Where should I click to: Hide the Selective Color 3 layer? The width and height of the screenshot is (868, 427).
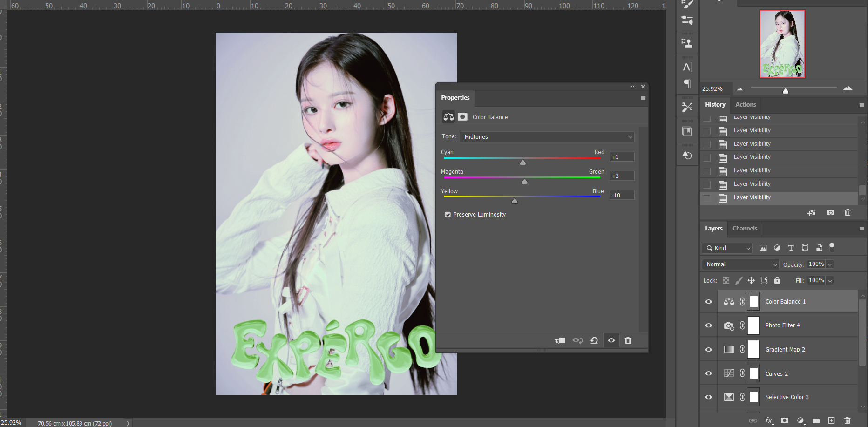[709, 397]
